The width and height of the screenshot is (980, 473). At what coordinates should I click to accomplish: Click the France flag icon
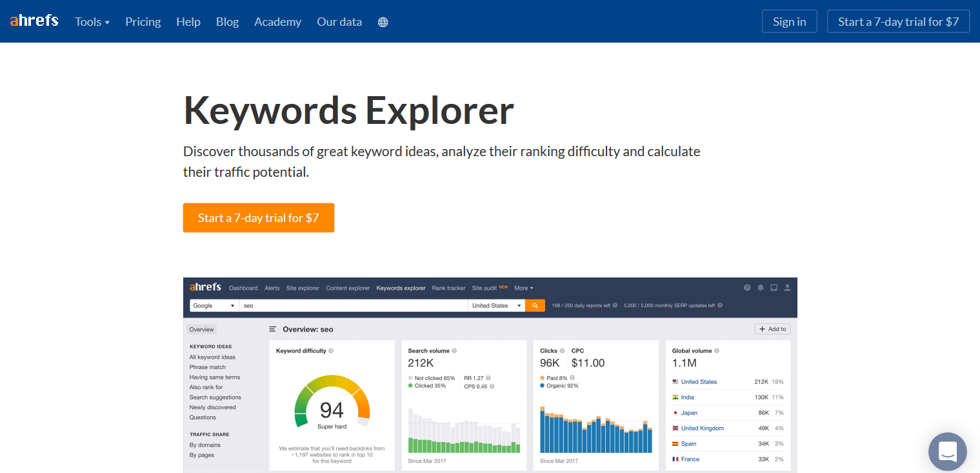[x=675, y=459]
